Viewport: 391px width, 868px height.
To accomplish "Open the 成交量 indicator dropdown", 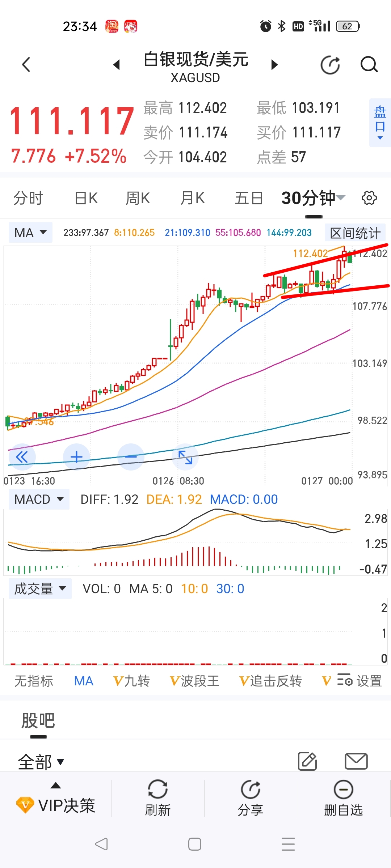I will (40, 589).
